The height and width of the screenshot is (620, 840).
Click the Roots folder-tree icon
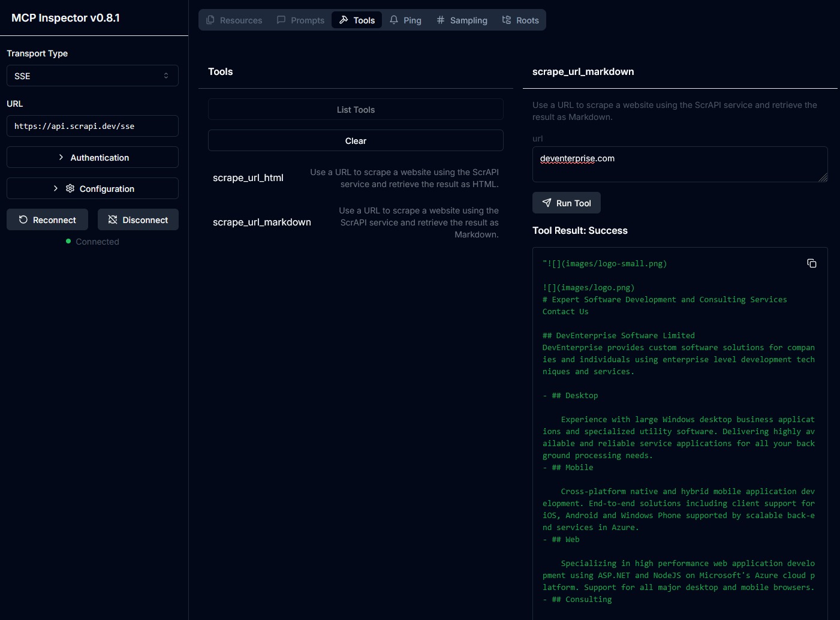coord(507,20)
